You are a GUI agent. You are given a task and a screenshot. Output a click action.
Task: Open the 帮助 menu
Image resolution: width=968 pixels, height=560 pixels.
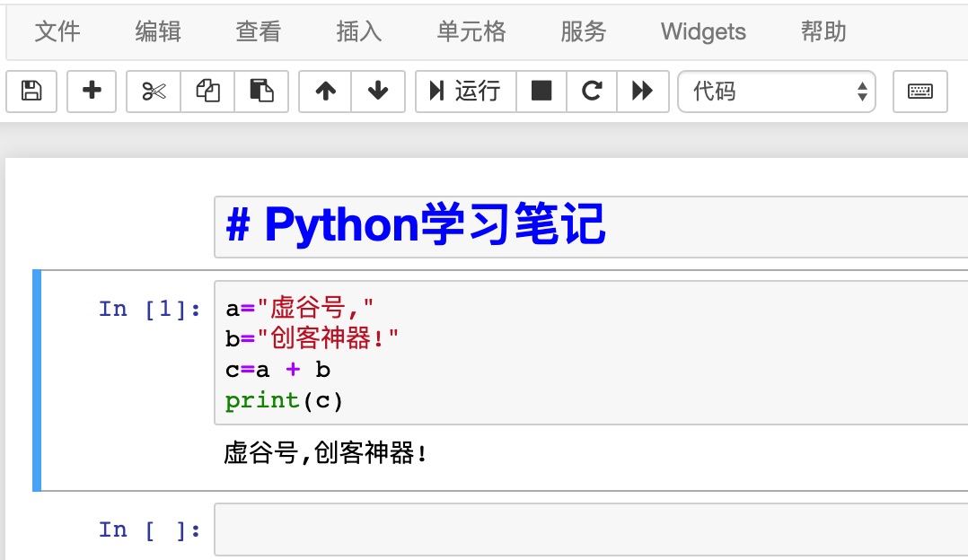823,31
